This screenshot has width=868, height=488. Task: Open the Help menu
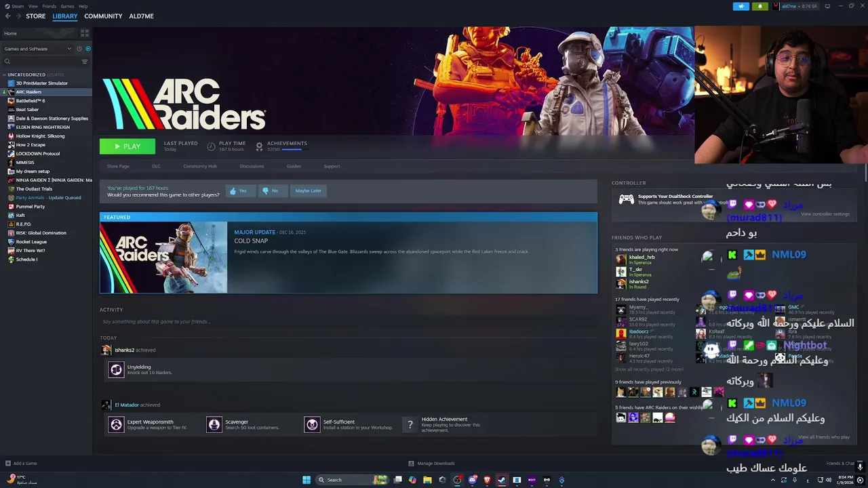click(83, 6)
